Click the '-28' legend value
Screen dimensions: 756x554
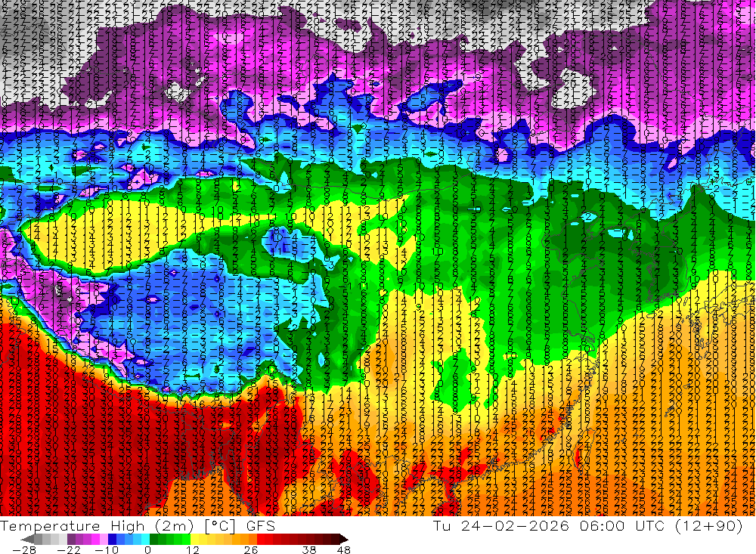[24, 550]
